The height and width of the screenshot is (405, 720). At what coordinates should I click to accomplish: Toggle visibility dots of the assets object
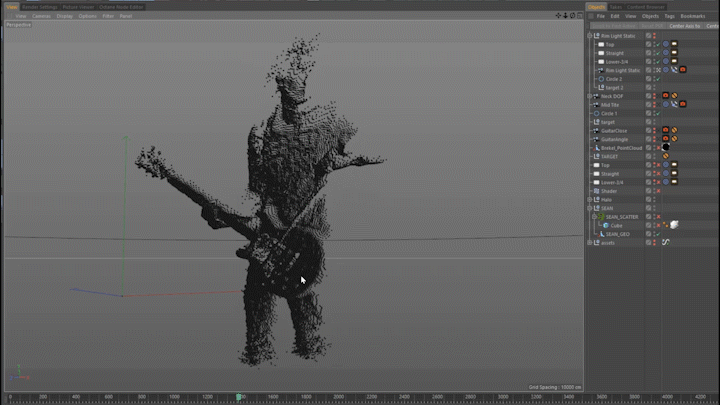pos(654,242)
